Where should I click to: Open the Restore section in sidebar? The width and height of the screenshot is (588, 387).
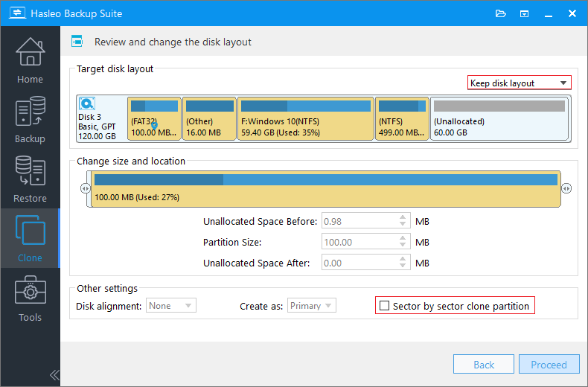pyautogui.click(x=30, y=179)
